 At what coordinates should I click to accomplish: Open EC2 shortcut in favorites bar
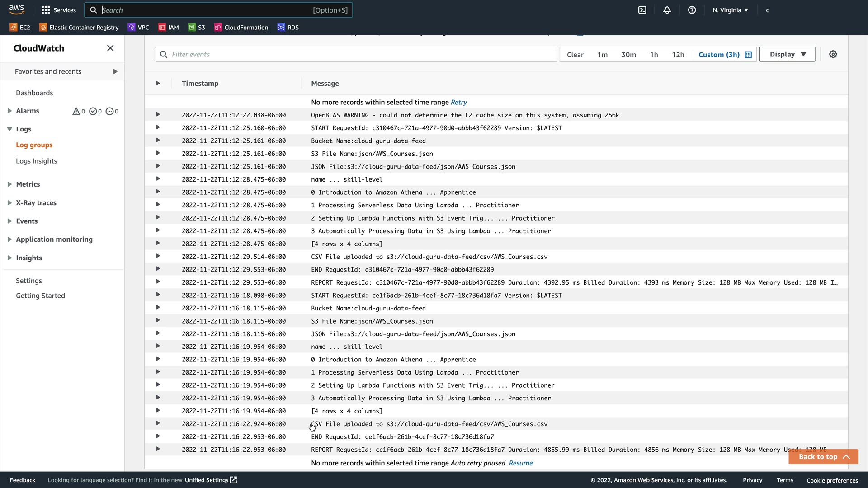tap(20, 28)
